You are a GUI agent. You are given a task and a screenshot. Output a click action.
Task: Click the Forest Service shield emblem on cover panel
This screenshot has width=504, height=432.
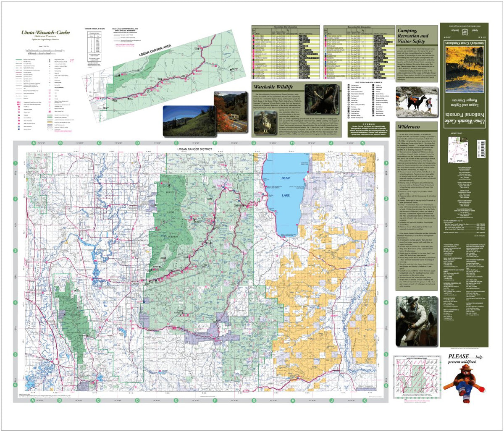465,32
